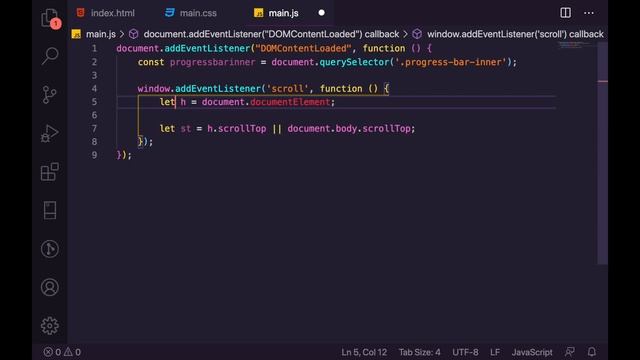Click the vertical editor scrollbar
640x360 pixels.
point(603,153)
